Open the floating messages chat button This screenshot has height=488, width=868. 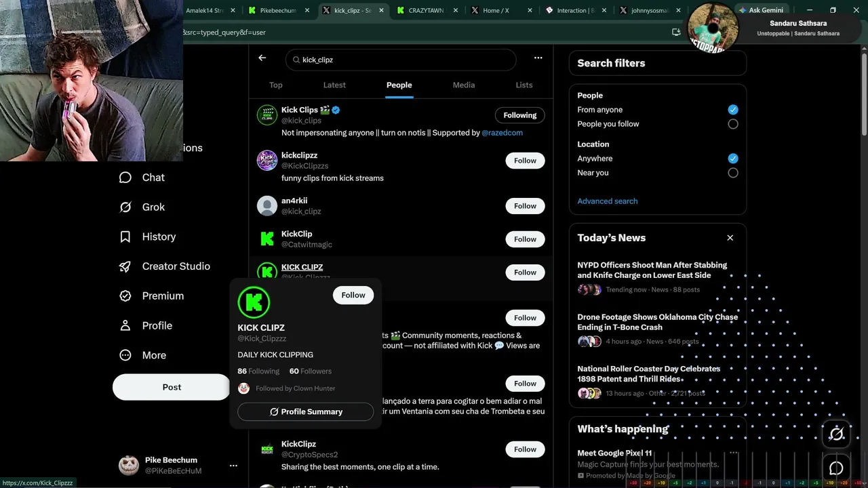coord(836,468)
